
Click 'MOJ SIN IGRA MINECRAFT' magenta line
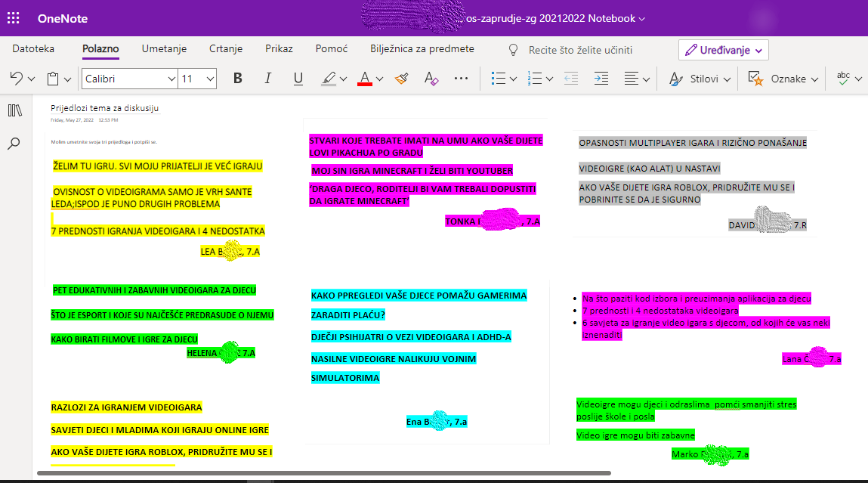click(412, 171)
